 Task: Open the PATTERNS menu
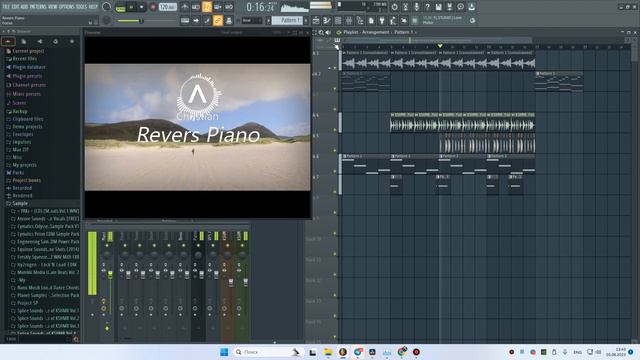click(38, 7)
